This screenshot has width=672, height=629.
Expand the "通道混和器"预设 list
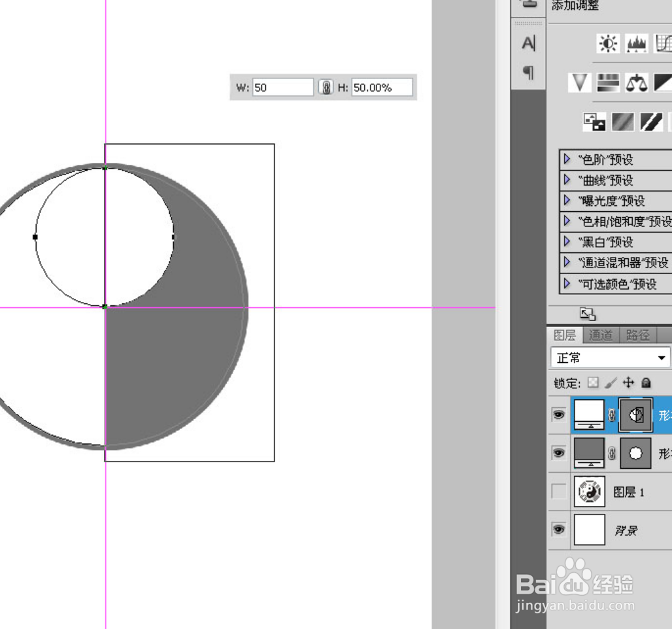click(x=567, y=262)
